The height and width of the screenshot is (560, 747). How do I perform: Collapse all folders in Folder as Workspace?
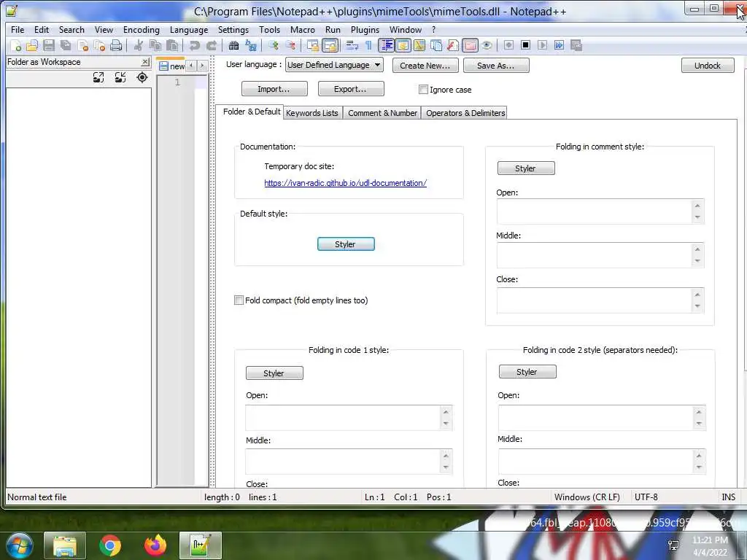pos(120,77)
